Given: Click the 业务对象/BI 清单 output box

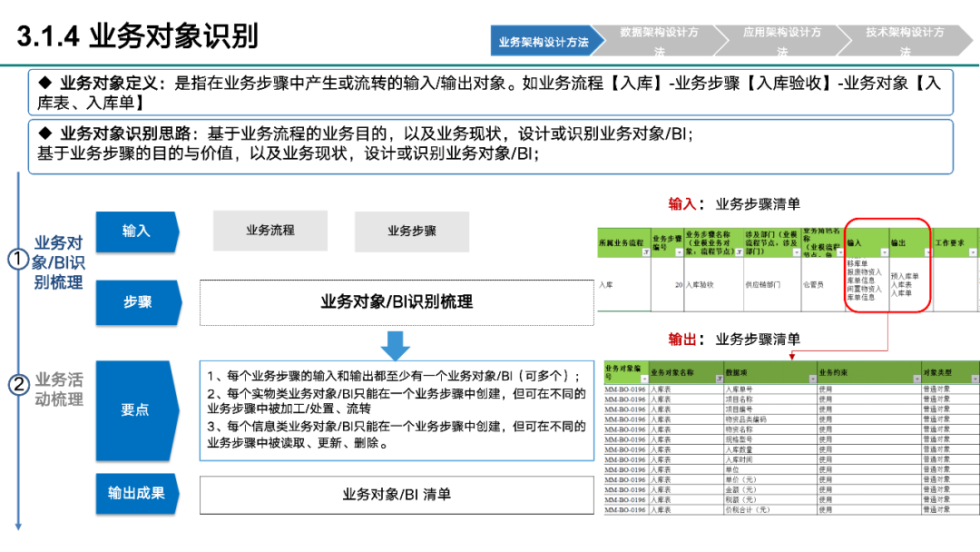Looking at the screenshot, I should click(397, 495).
